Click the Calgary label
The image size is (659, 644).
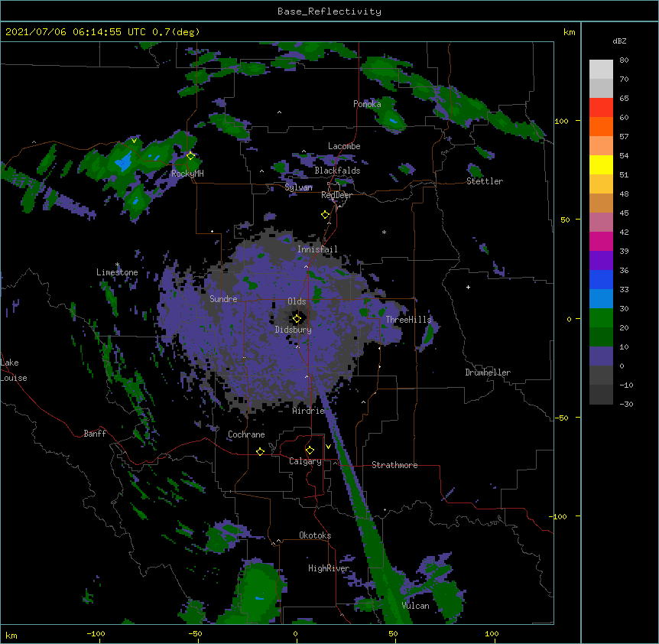305,461
